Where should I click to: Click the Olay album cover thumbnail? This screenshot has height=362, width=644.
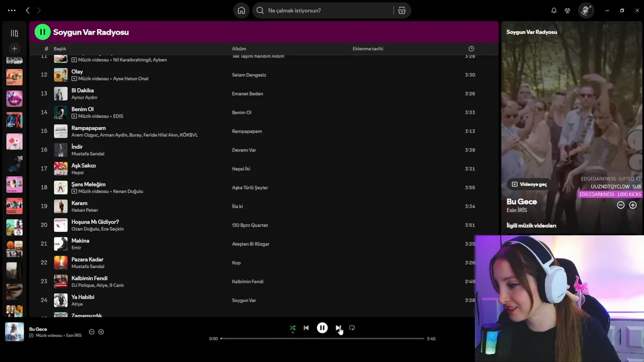[61, 75]
